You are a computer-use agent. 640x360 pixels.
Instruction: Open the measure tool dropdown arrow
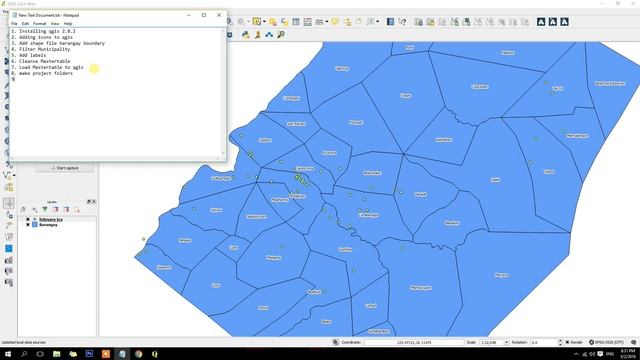pyautogui.click(x=327, y=22)
